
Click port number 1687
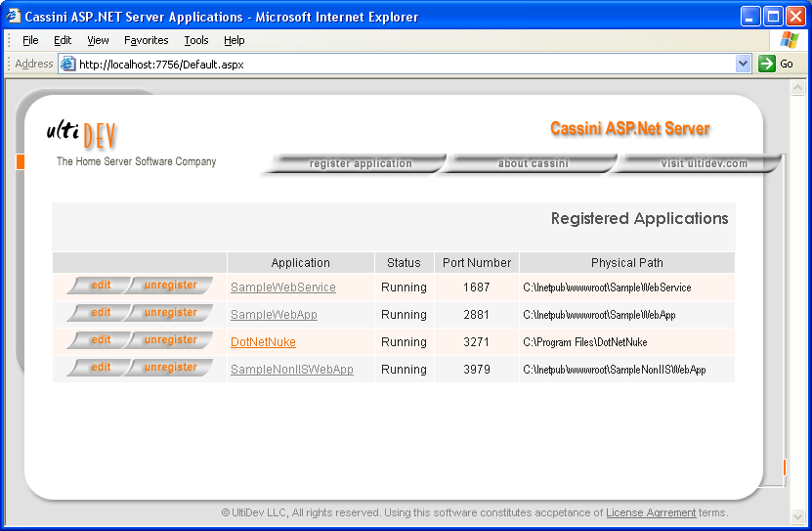477,287
